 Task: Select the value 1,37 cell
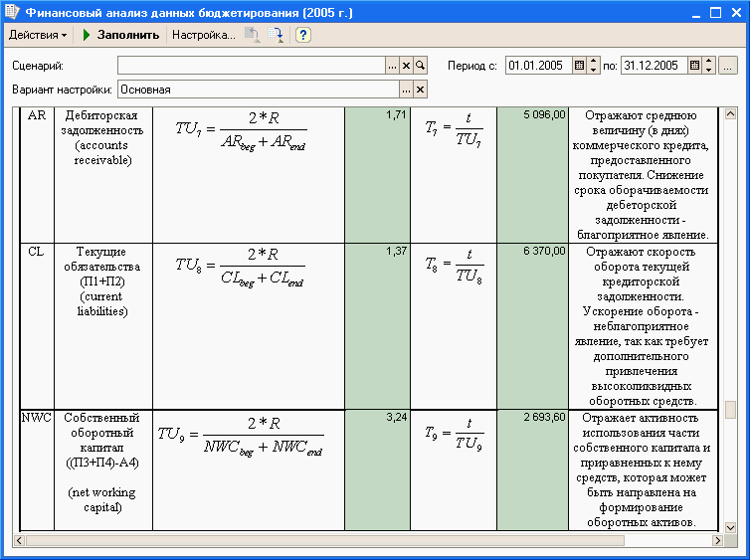click(377, 326)
